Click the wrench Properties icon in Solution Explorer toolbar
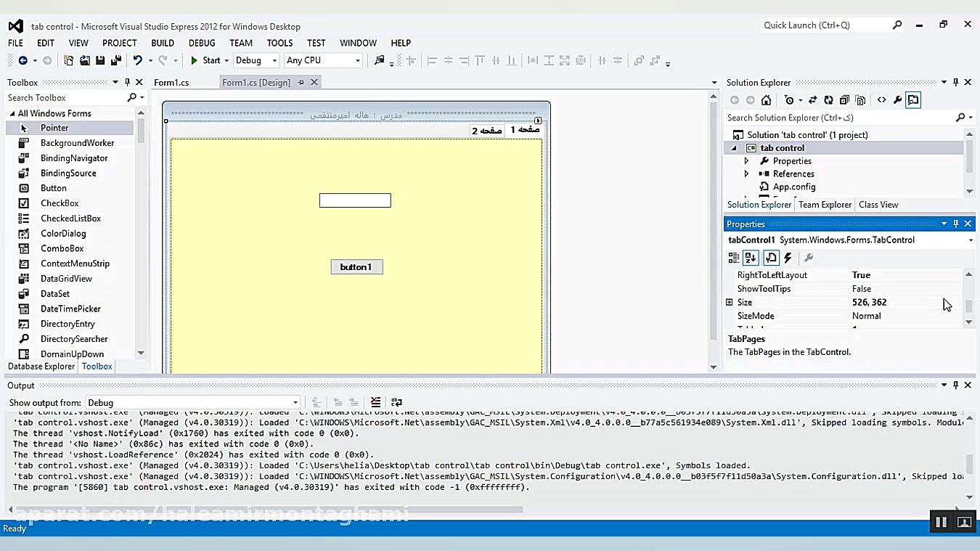Viewport: 980px width, 551px height. tap(897, 100)
